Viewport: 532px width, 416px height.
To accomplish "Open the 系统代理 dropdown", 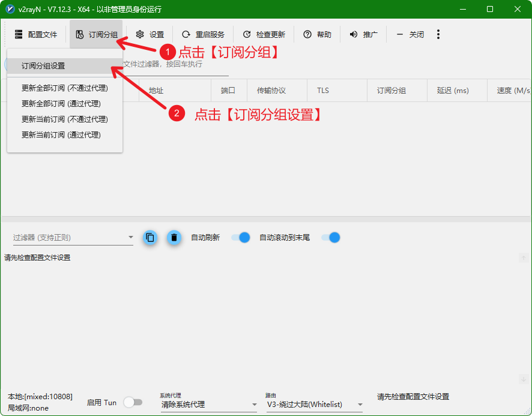I will [209, 405].
